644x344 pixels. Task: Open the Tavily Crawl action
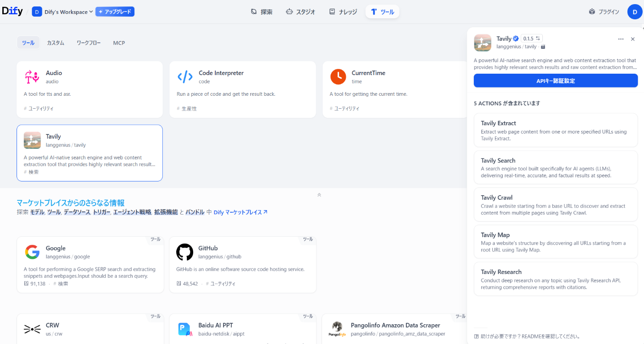556,204
